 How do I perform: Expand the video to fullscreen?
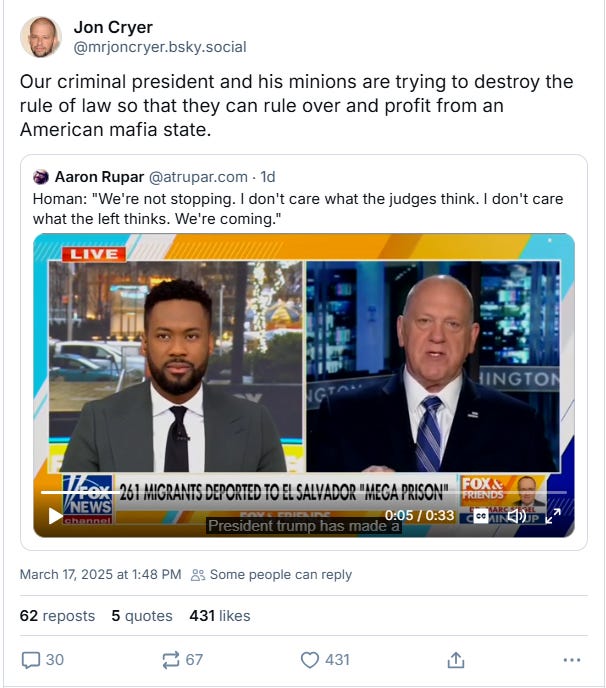(x=553, y=516)
